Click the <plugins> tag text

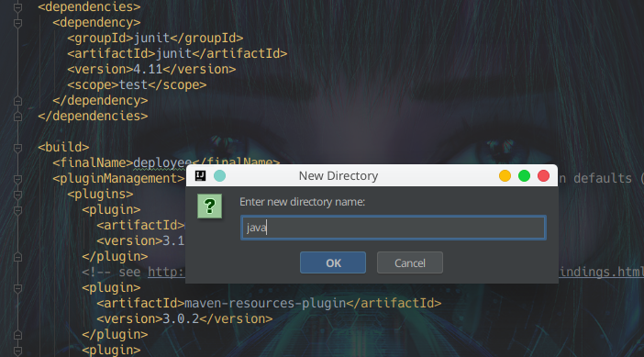pos(100,194)
